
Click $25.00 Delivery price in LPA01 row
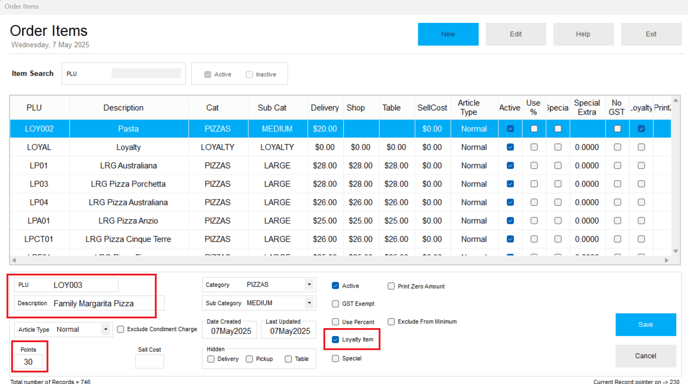(x=325, y=221)
